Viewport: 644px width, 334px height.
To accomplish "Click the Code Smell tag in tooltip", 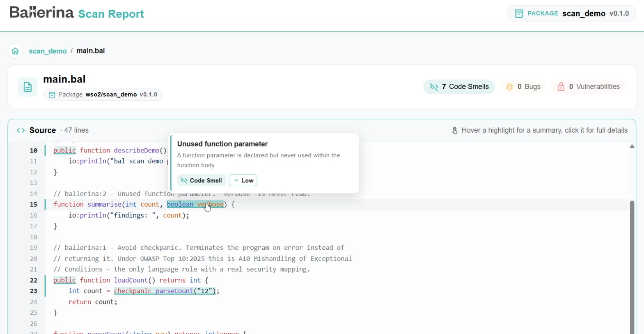I will (202, 180).
